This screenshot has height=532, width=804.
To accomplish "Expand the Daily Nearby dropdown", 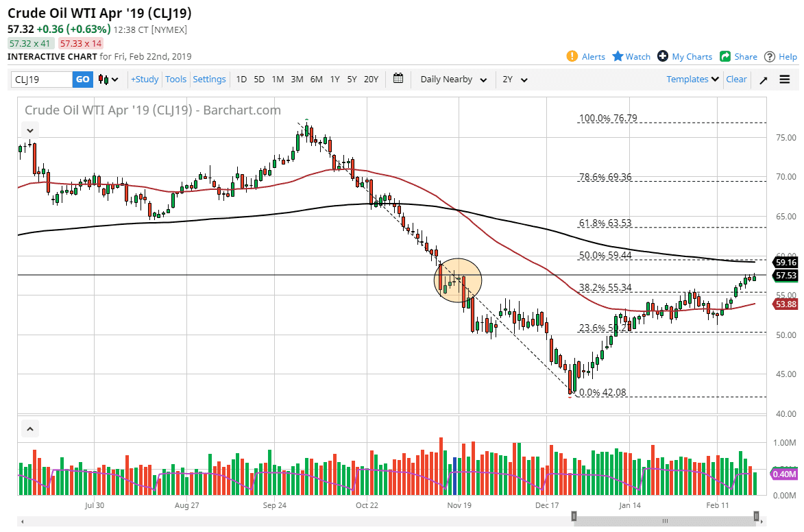I will coord(453,80).
